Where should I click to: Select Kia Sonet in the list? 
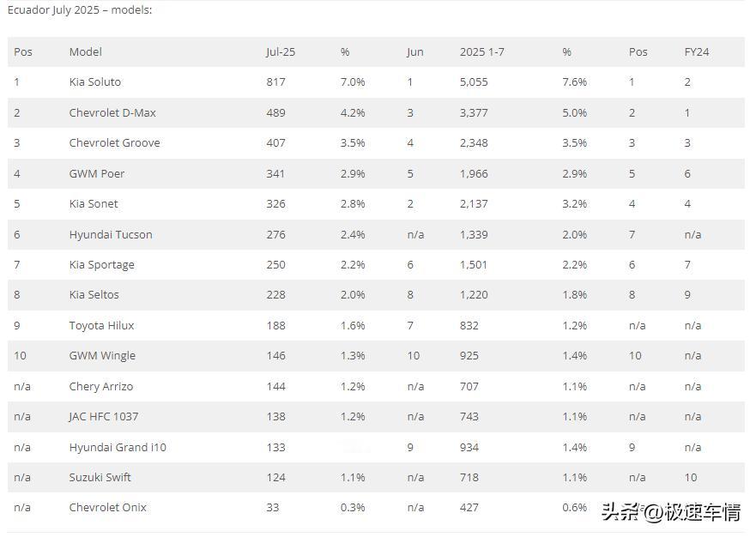point(94,204)
